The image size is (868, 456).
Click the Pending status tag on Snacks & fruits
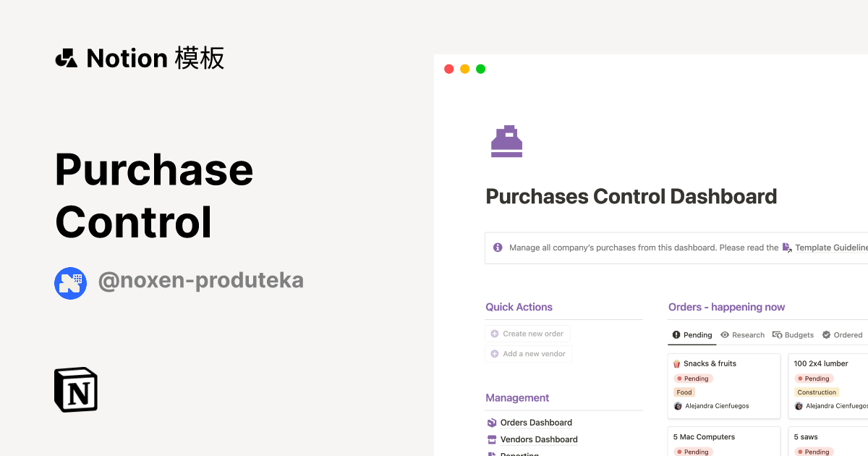[693, 378]
